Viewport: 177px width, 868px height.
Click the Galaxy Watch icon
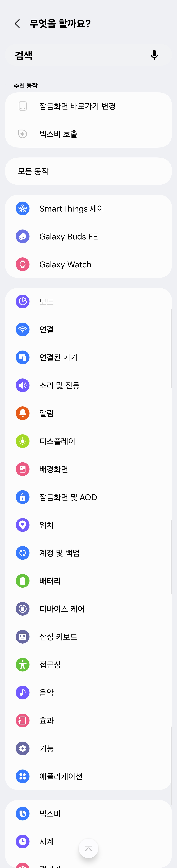click(x=23, y=264)
